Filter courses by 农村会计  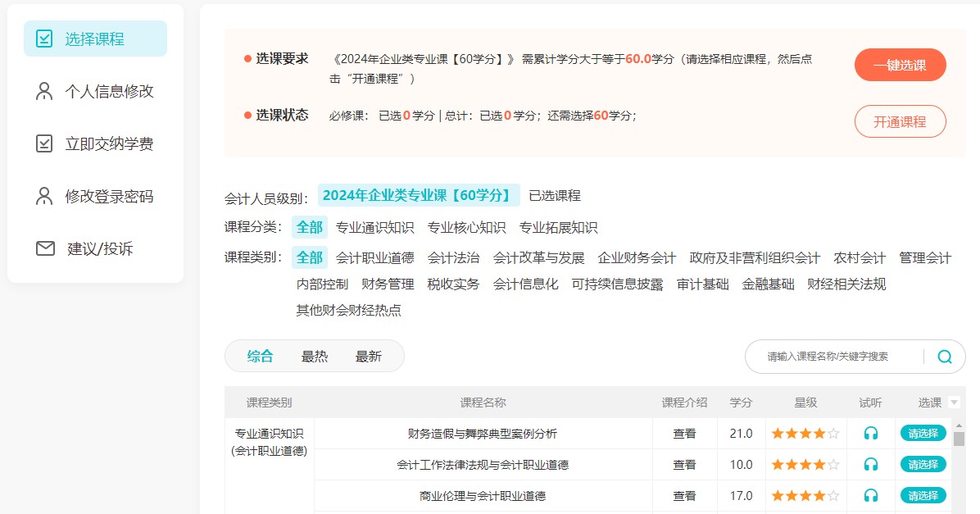(860, 257)
